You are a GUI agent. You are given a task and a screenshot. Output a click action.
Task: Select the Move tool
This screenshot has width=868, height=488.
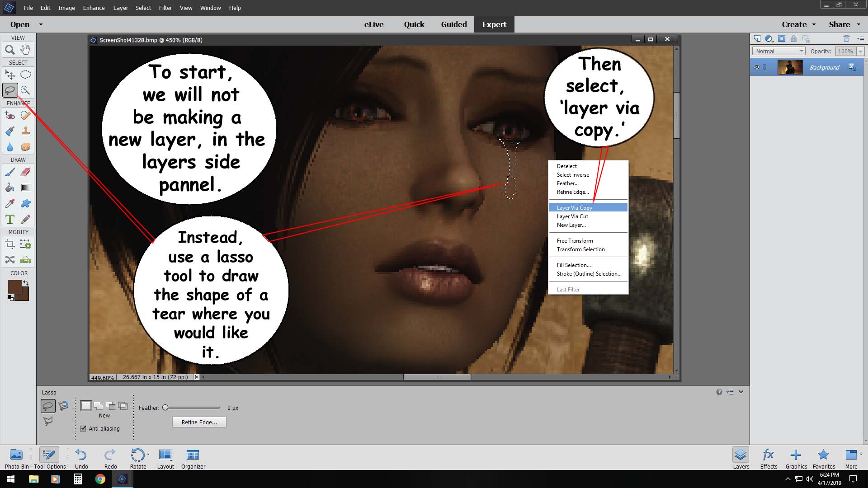coord(10,75)
